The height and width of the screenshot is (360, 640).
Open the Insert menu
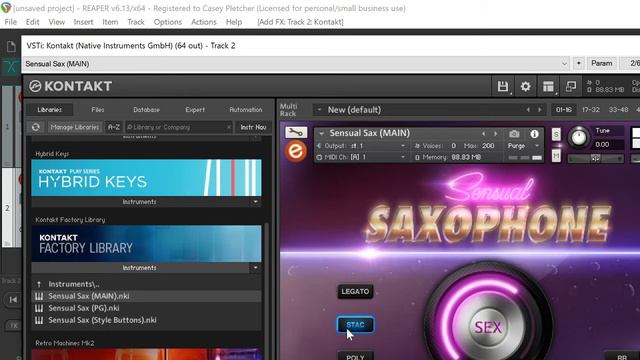tap(83, 22)
